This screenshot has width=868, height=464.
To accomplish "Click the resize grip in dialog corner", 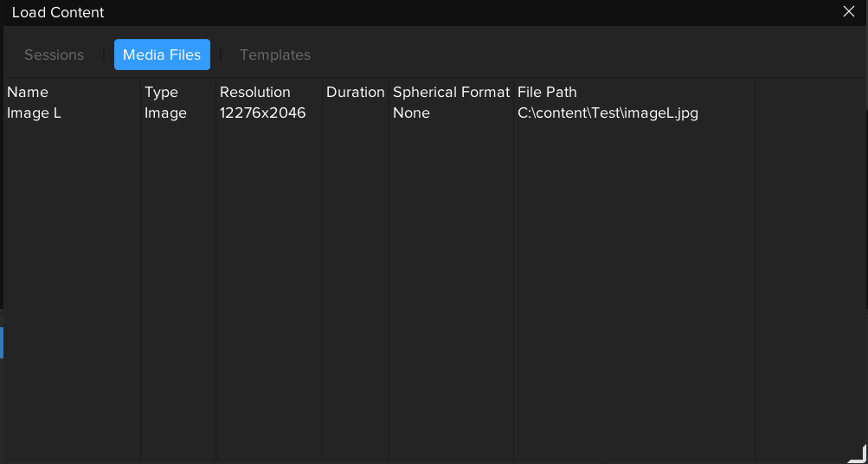I will [x=857, y=453].
